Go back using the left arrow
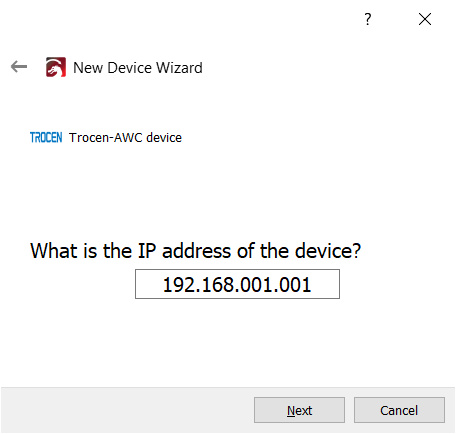The image size is (456, 434). (x=19, y=67)
